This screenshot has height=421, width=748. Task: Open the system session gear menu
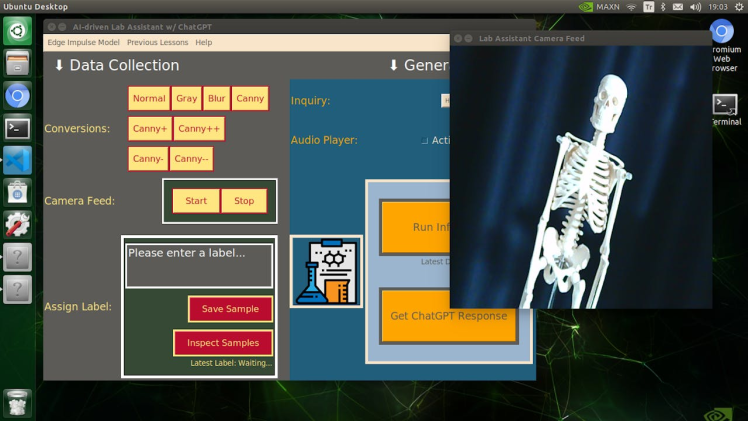(739, 7)
